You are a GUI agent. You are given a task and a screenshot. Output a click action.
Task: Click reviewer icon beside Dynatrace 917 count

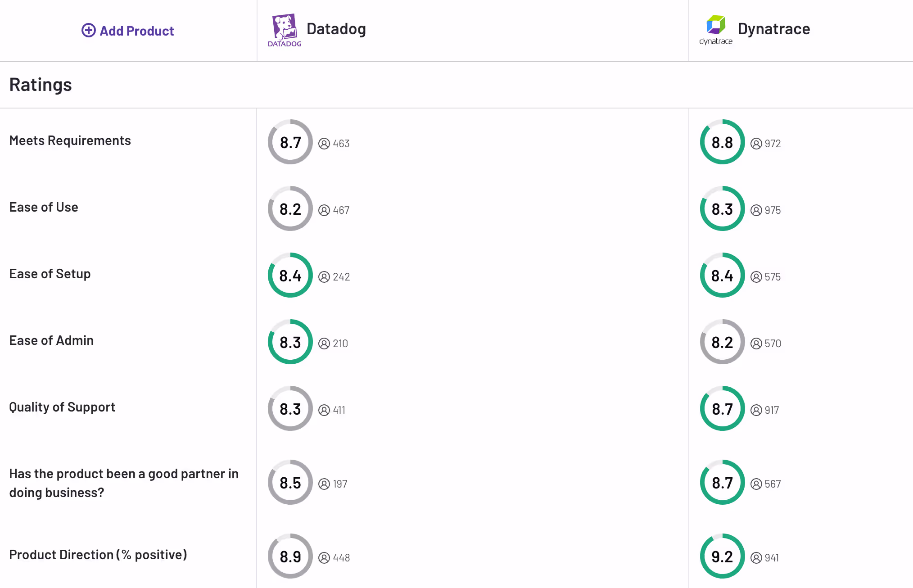click(x=756, y=410)
